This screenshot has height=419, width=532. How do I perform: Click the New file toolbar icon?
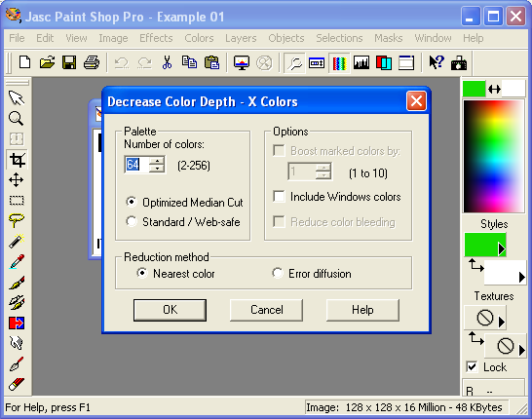point(24,62)
